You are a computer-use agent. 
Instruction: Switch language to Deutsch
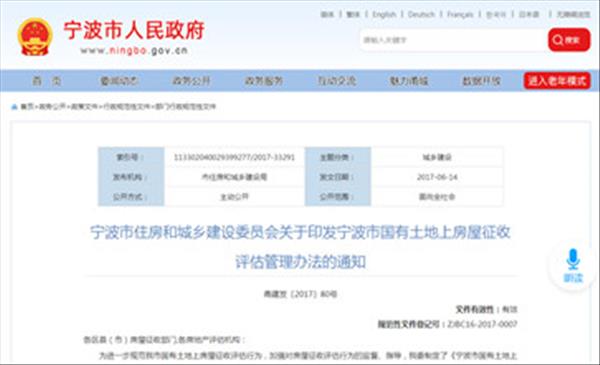click(x=421, y=15)
